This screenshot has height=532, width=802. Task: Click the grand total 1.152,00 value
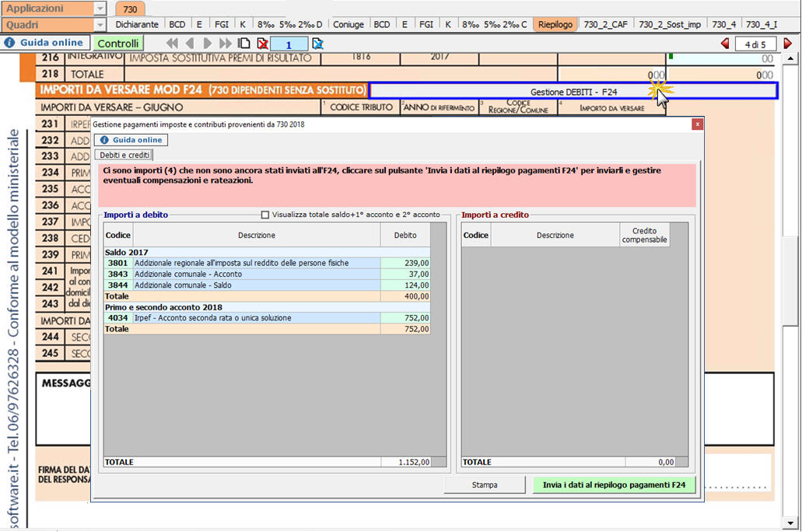pyautogui.click(x=405, y=463)
